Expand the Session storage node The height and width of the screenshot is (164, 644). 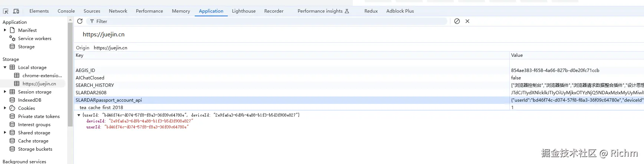(5, 92)
